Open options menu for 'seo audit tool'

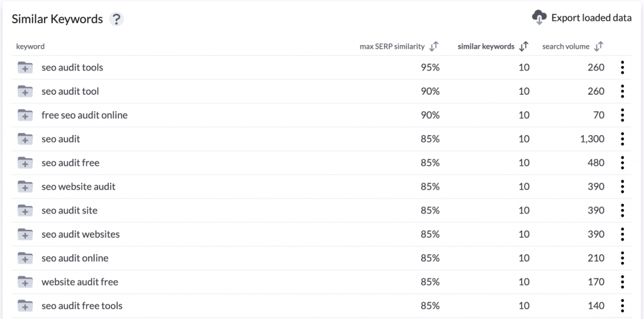pyautogui.click(x=622, y=91)
